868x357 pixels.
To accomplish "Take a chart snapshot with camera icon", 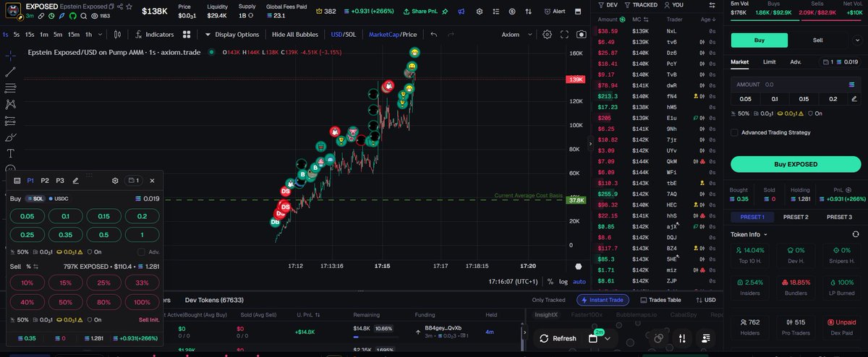I will [x=580, y=34].
